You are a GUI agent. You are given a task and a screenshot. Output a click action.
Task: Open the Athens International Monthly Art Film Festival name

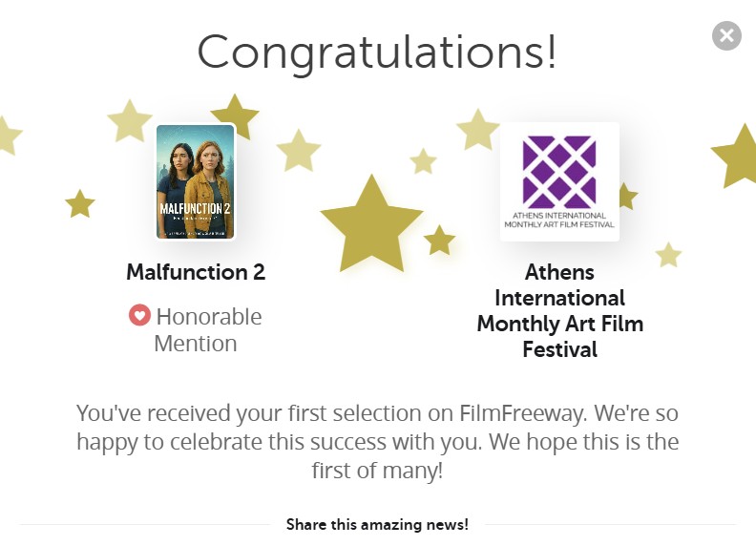[x=559, y=311]
